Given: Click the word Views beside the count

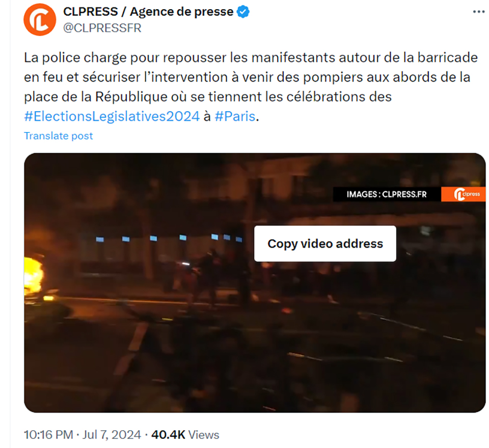Looking at the screenshot, I should click(204, 435).
